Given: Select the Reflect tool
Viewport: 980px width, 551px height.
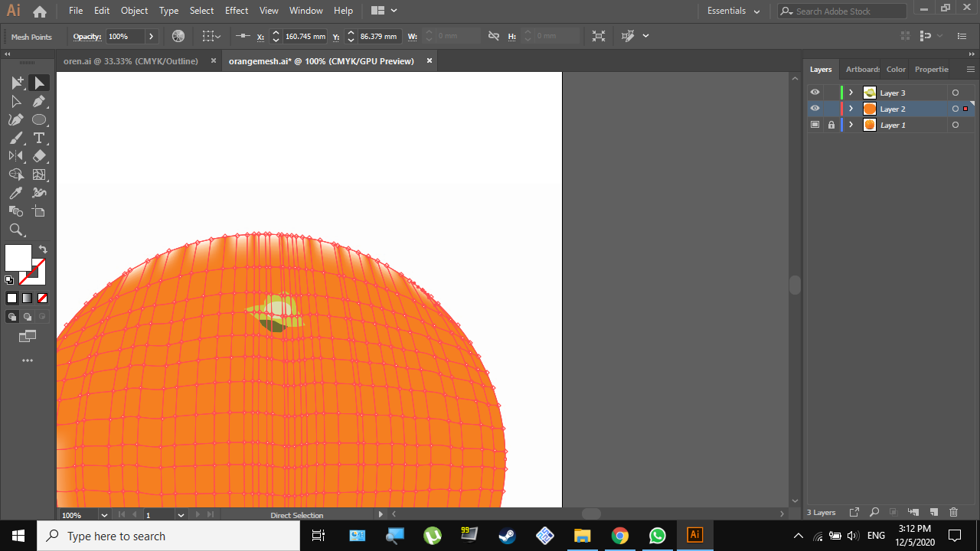Looking at the screenshot, I should pyautogui.click(x=16, y=156).
